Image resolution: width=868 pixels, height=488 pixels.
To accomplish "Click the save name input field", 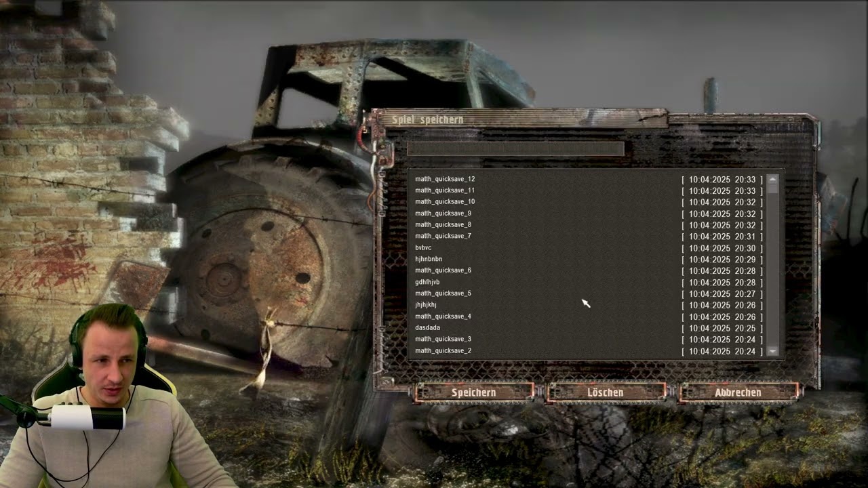I will pos(515,148).
